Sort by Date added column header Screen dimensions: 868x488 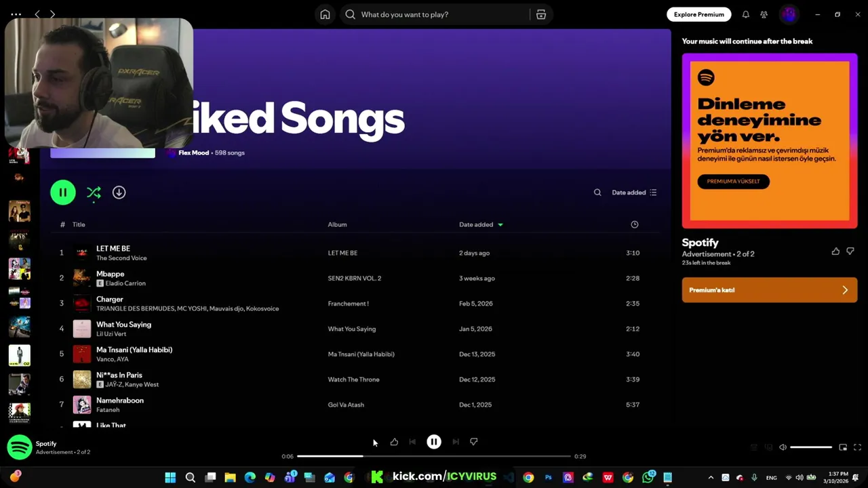[x=481, y=224]
